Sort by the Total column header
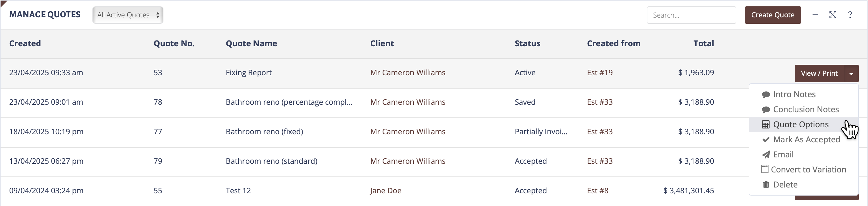The image size is (868, 206). [704, 43]
